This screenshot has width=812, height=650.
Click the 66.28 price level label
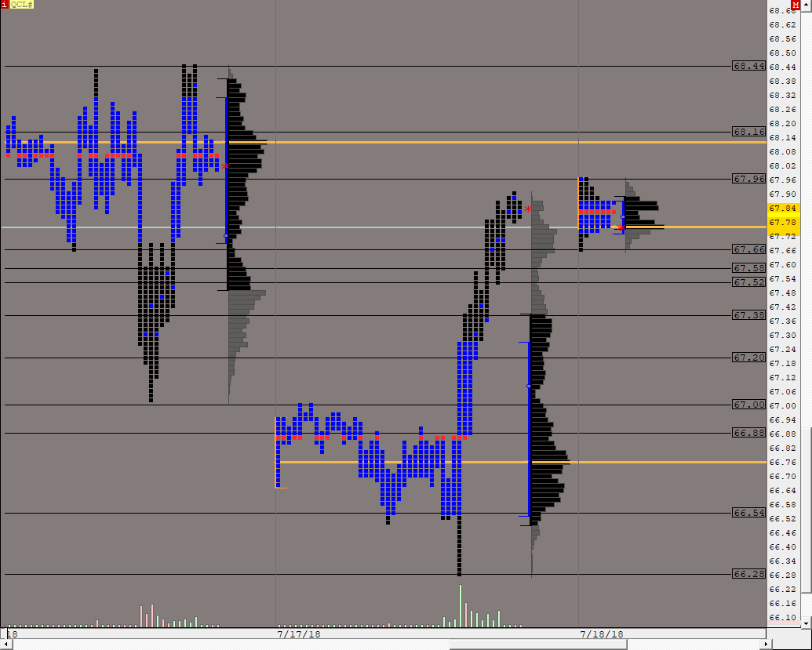click(748, 574)
